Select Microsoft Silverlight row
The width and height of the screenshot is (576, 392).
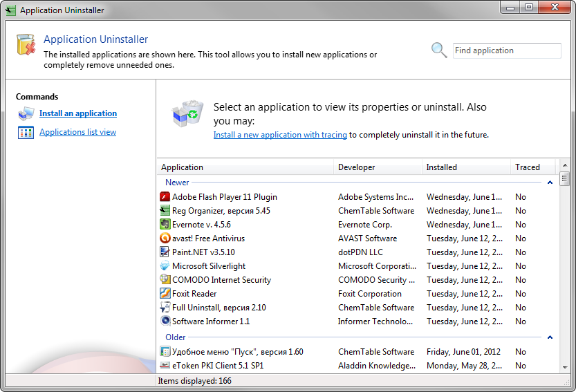coord(357,266)
